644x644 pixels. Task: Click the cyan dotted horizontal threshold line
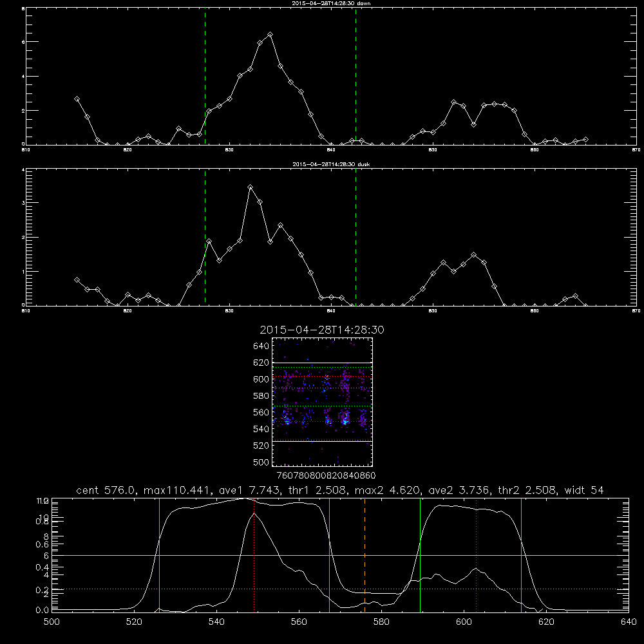pos(340,589)
